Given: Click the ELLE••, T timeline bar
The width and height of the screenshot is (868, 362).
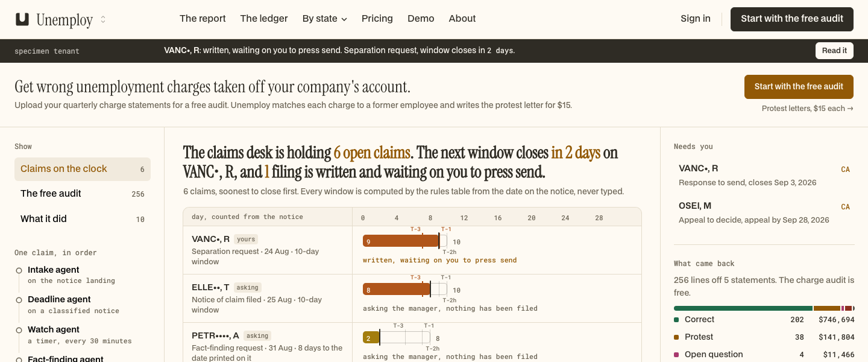Looking at the screenshot, I should (404, 290).
